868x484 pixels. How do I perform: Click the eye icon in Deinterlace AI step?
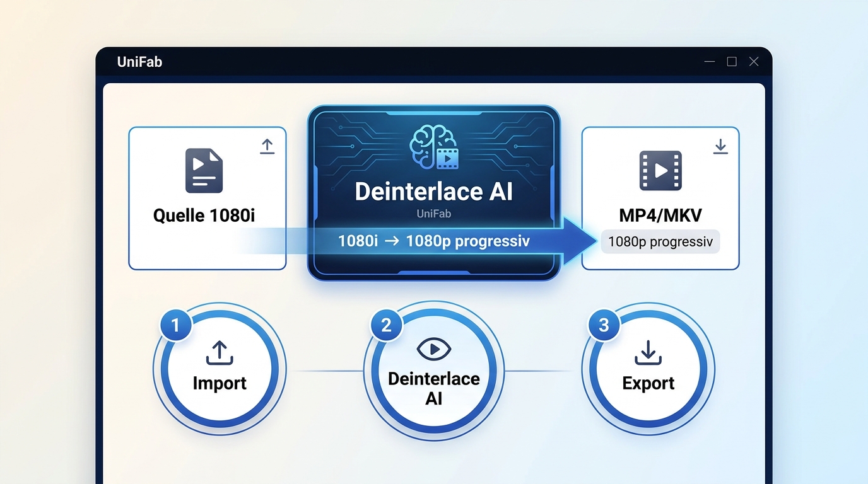click(434, 349)
